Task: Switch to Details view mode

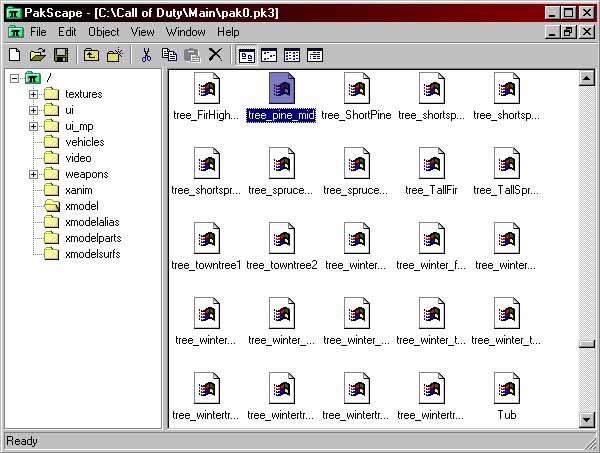Action: click(315, 55)
